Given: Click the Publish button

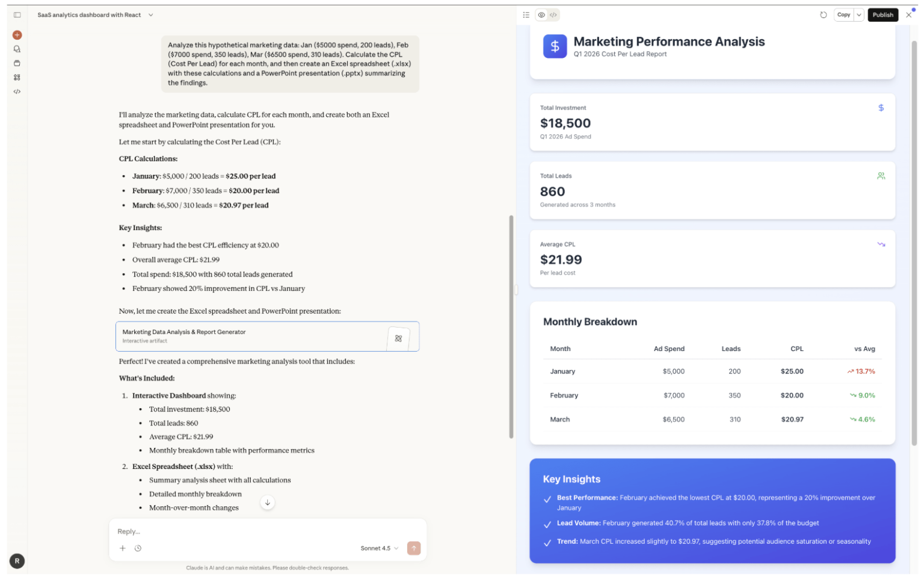Looking at the screenshot, I should (882, 15).
